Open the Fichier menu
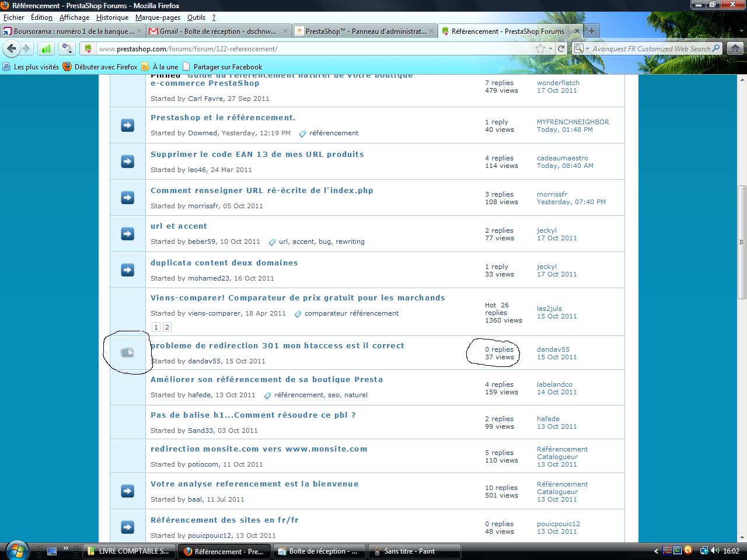The height and width of the screenshot is (560, 747). pyautogui.click(x=14, y=17)
